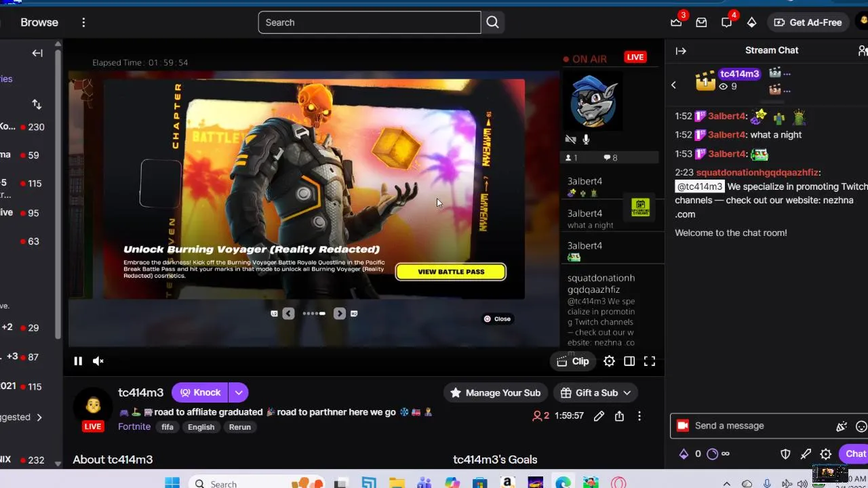Screen dimensions: 868x488
Task: Open Windows Start menu
Action: [x=172, y=483]
